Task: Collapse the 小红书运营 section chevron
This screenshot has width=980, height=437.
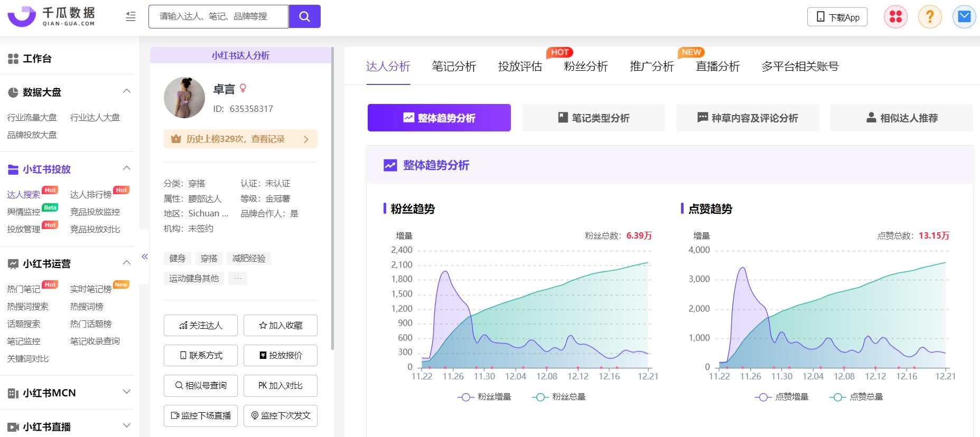Action: (x=126, y=263)
